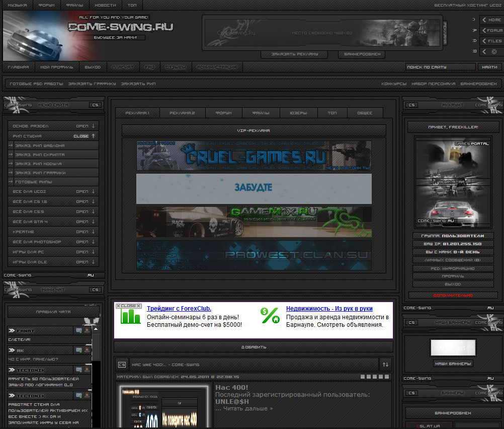Click the FILES arrow button
Viewport: 504px width, 429px height.
click(x=491, y=41)
